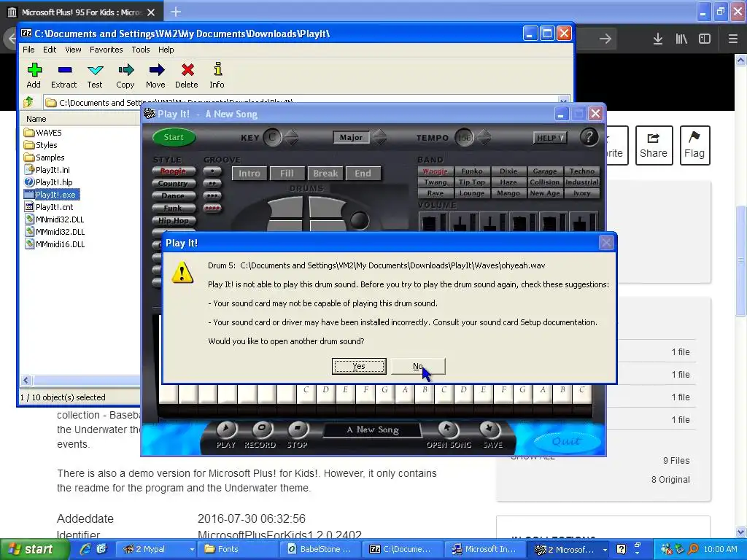Click the Info toolbar icon
The width and height of the screenshot is (747, 560).
point(217,69)
